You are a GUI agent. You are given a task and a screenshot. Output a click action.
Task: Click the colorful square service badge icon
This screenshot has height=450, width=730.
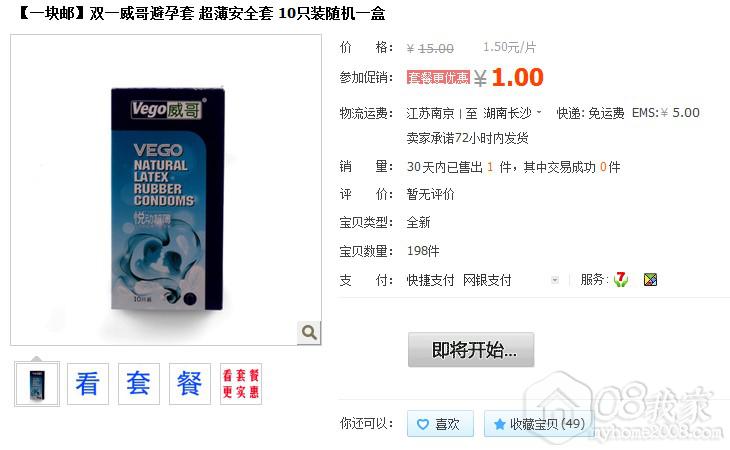coord(650,279)
